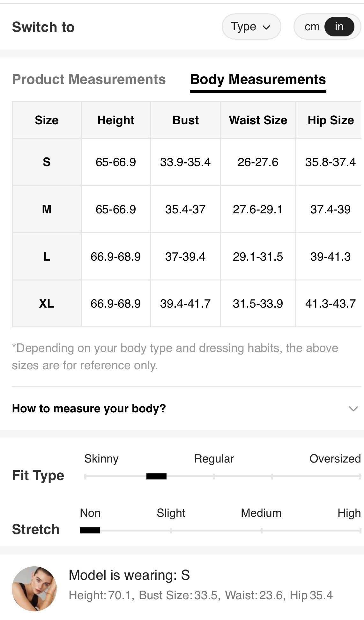Switch units to cm
The height and width of the screenshot is (620, 364).
click(x=312, y=27)
